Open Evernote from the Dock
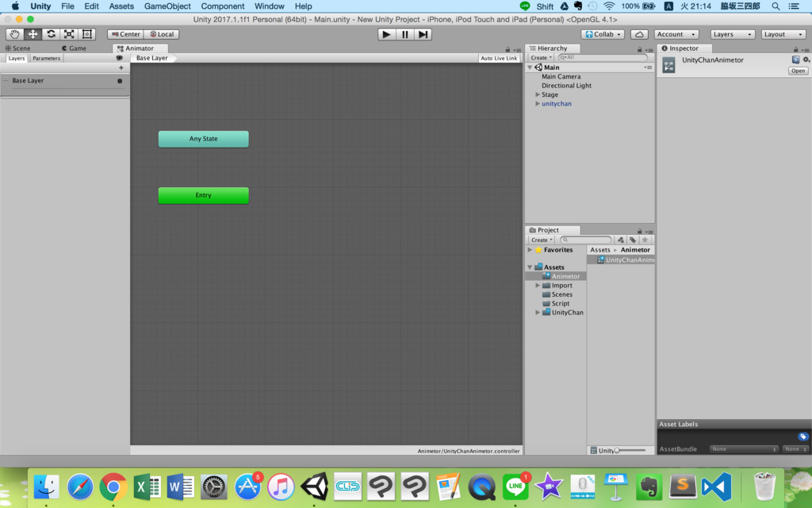Viewport: 812px width, 508px height. [x=649, y=487]
